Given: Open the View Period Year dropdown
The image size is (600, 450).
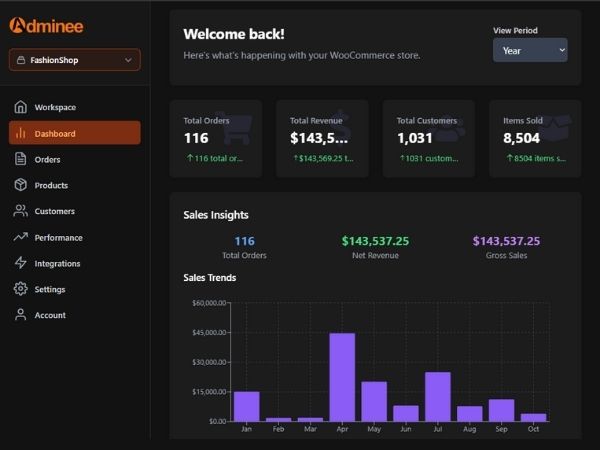Looking at the screenshot, I should click(x=530, y=50).
